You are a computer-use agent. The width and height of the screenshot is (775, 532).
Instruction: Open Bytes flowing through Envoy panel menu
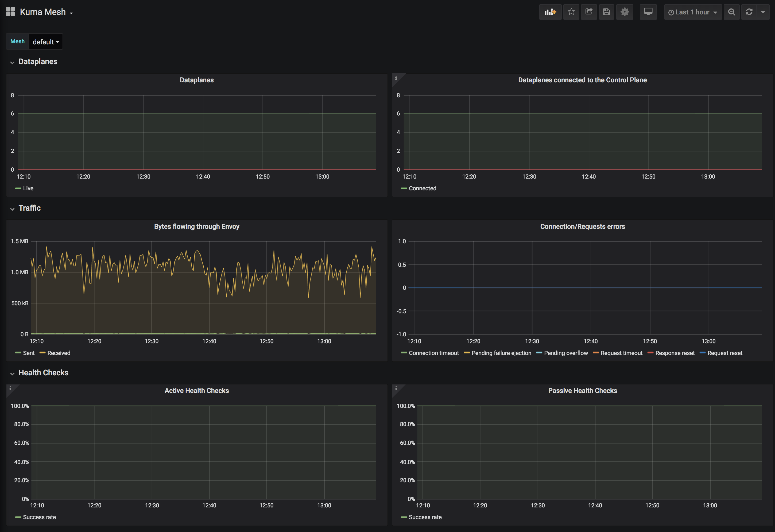(196, 226)
